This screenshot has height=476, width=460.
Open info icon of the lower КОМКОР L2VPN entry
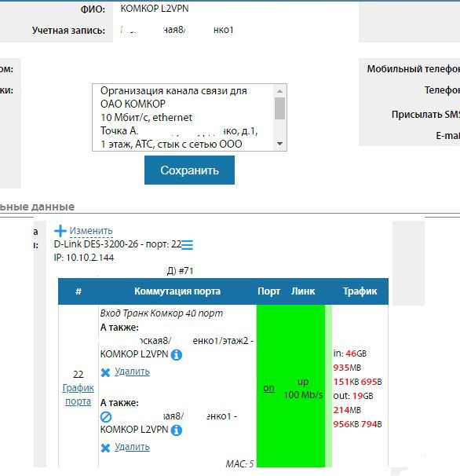point(177,430)
